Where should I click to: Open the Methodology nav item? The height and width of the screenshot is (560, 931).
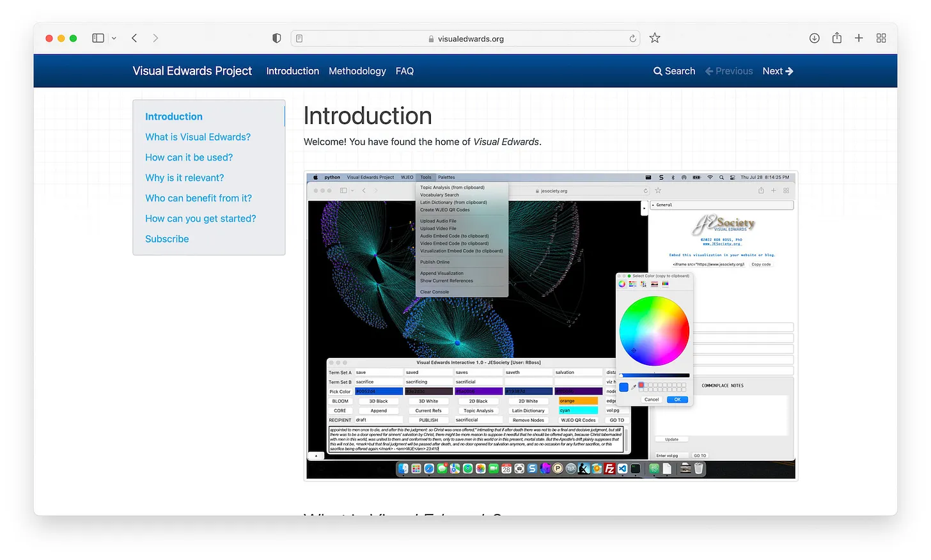[357, 71]
